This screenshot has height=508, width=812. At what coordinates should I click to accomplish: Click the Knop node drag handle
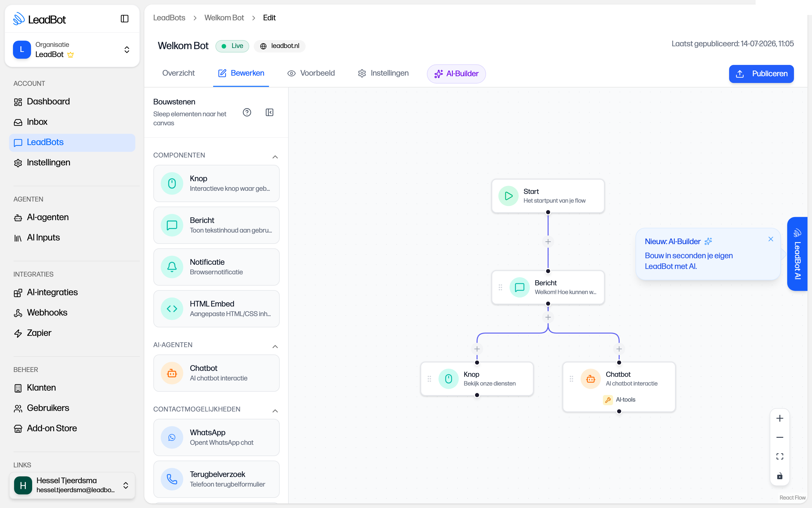[x=429, y=379]
